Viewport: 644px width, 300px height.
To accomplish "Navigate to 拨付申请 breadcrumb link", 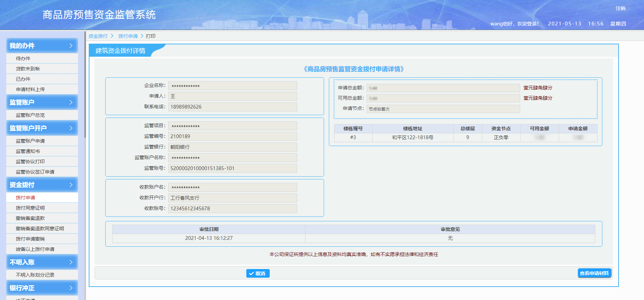I will coord(128,36).
